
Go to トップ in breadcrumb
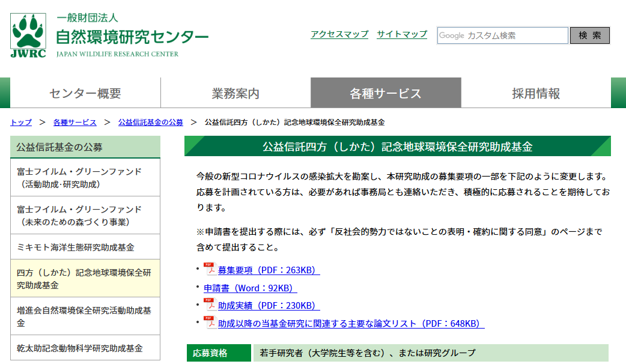coord(21,123)
